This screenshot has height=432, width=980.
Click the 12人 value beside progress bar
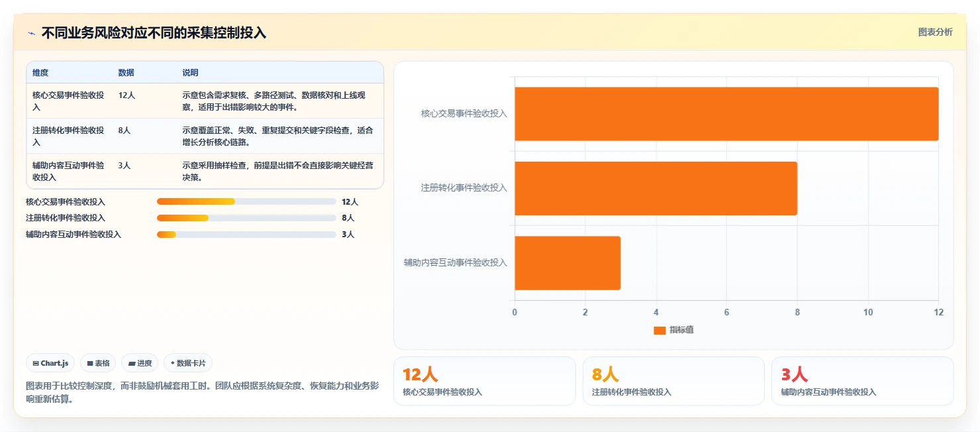(x=350, y=202)
